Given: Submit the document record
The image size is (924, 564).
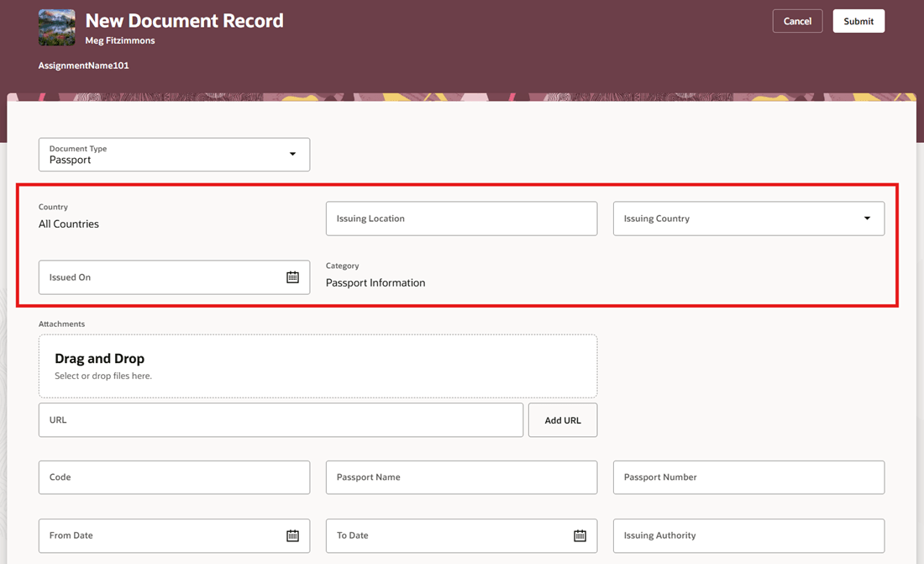Looking at the screenshot, I should pyautogui.click(x=858, y=21).
